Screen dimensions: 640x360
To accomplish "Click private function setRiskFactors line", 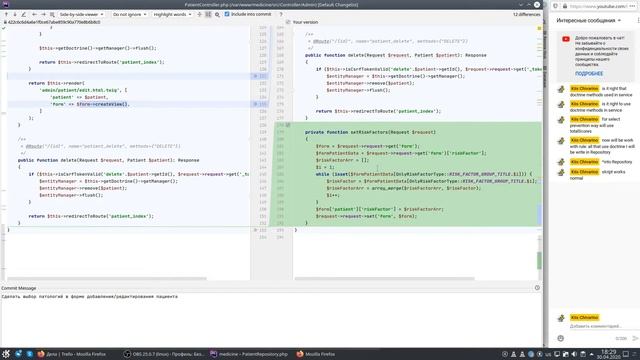I will click(370, 132).
